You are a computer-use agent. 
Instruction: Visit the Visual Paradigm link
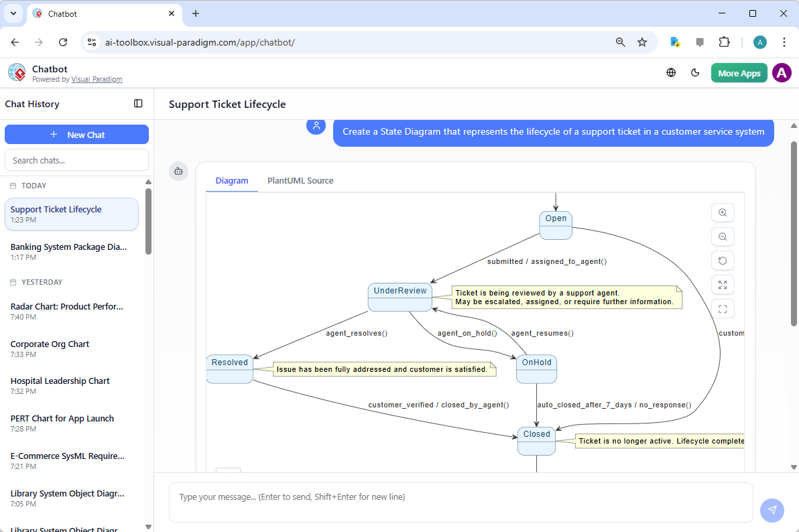[x=97, y=79]
